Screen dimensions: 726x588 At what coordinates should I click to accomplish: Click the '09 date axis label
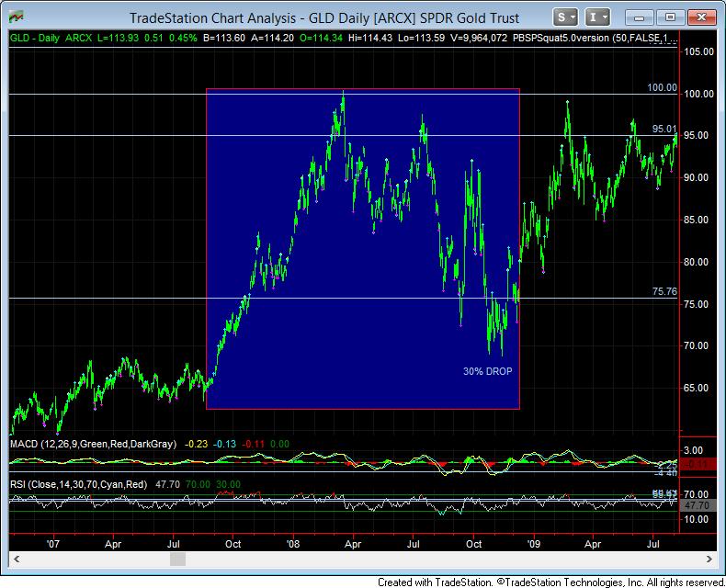click(533, 544)
